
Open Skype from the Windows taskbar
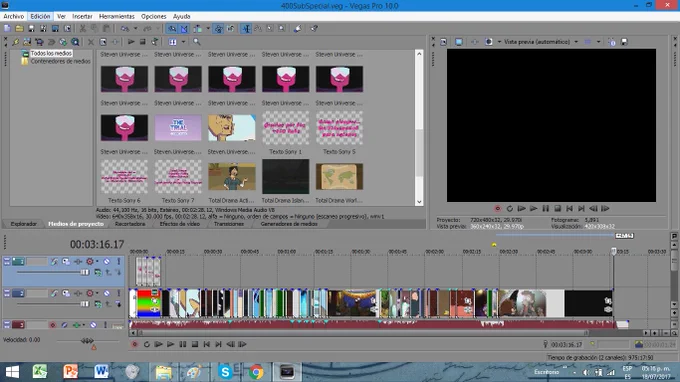(226, 372)
